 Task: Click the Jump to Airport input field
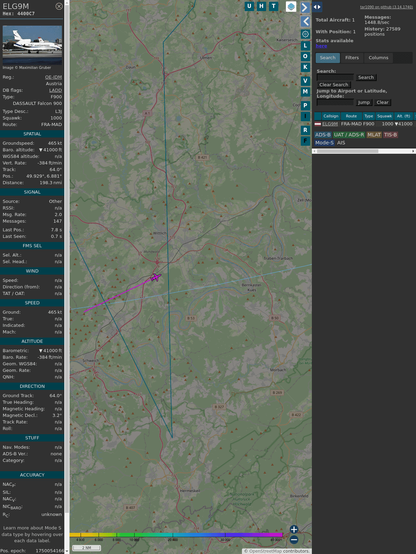pos(335,102)
